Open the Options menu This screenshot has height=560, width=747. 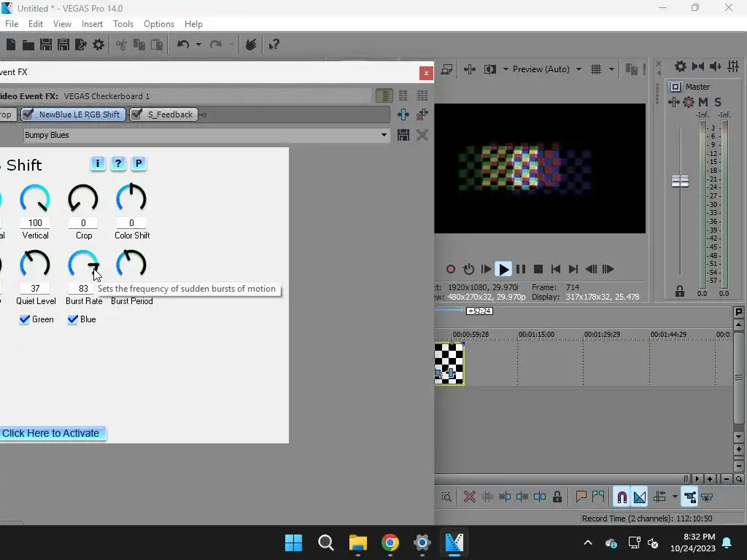tap(158, 24)
